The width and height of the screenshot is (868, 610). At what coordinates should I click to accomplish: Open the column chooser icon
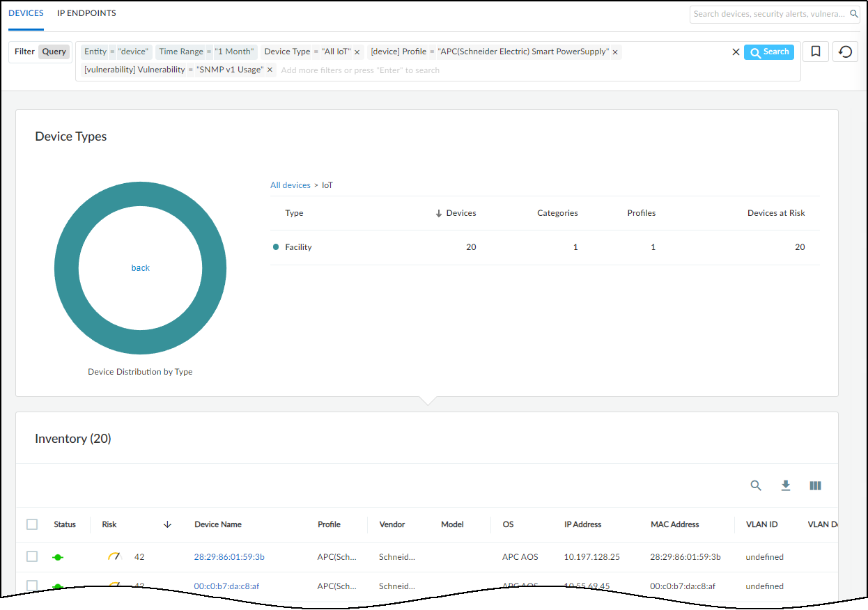815,486
